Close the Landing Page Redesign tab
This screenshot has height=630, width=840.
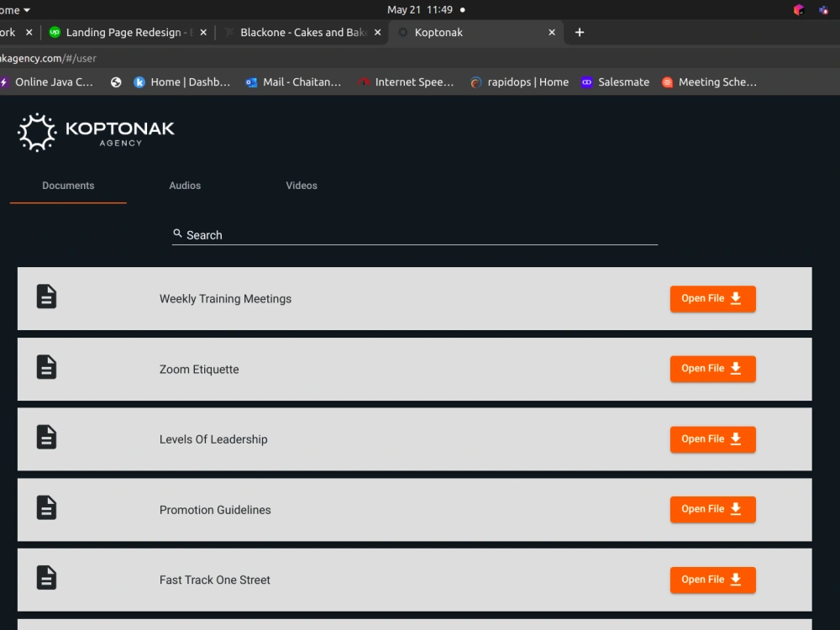pos(203,33)
